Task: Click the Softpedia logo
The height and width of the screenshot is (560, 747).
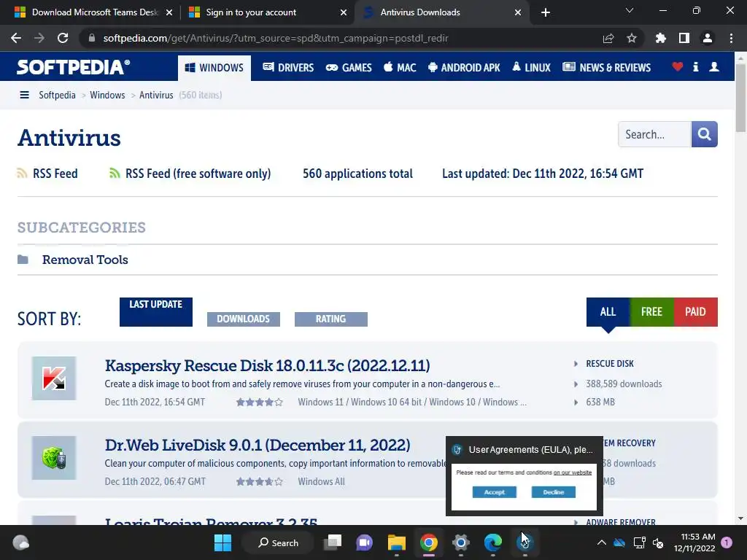Action: 73,67
